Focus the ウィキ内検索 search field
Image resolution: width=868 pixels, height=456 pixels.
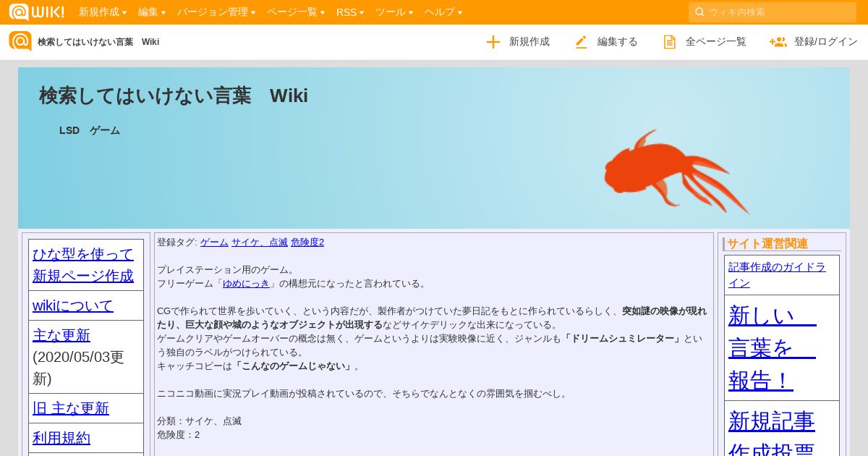[x=773, y=12]
